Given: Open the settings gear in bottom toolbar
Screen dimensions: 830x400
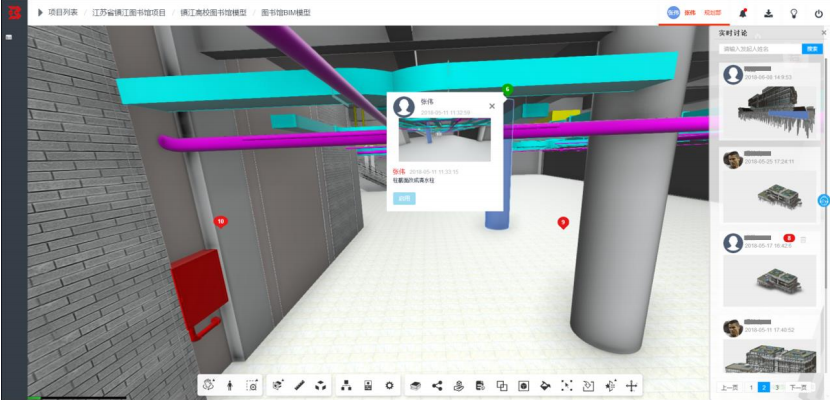Looking at the screenshot, I should 390,386.
